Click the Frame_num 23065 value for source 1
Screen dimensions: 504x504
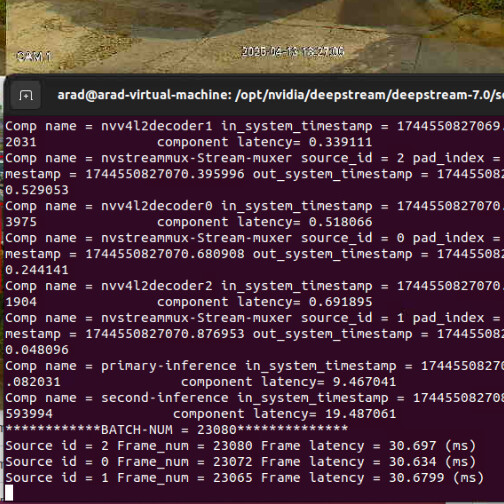coord(233,478)
